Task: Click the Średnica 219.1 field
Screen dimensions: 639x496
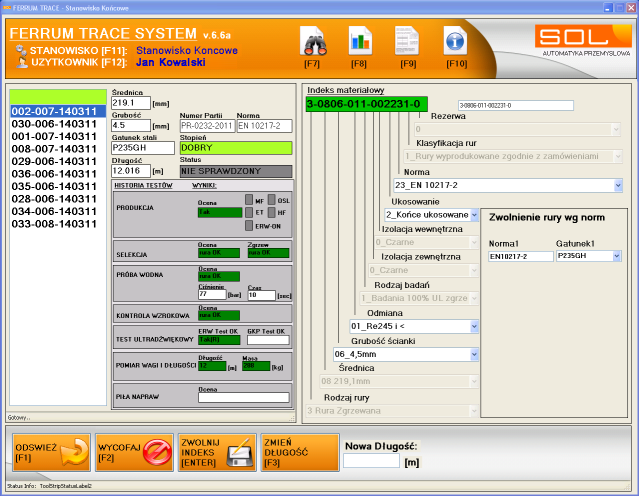Action: (x=131, y=103)
